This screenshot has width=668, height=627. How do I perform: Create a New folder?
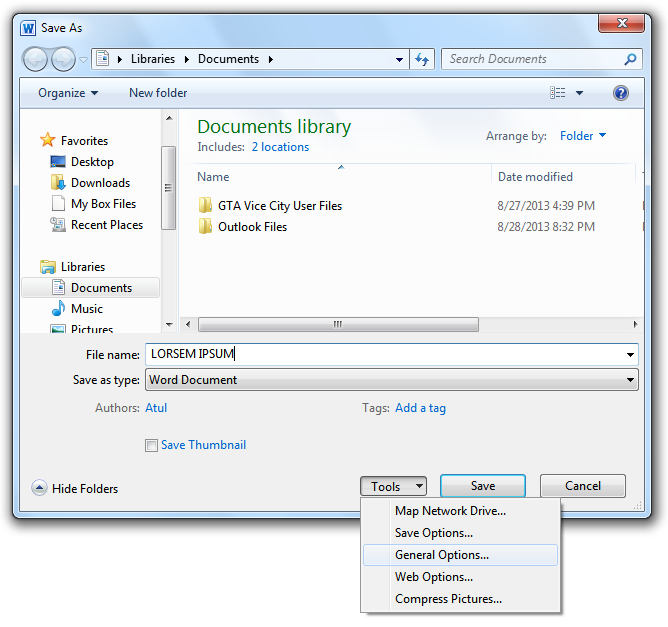pos(158,93)
